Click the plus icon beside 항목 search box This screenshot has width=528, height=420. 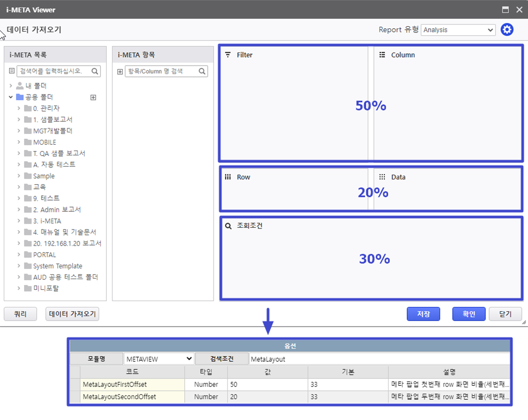click(120, 72)
